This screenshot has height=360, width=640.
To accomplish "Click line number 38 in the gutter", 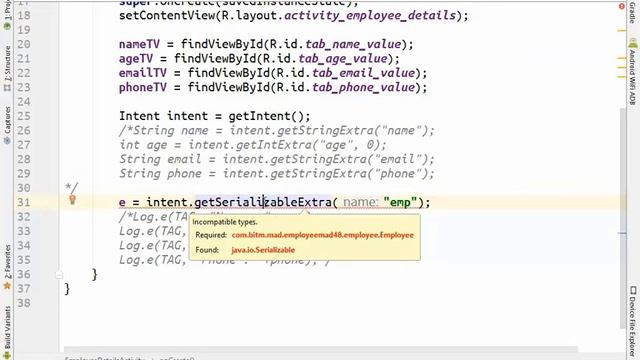I will click(x=24, y=303).
